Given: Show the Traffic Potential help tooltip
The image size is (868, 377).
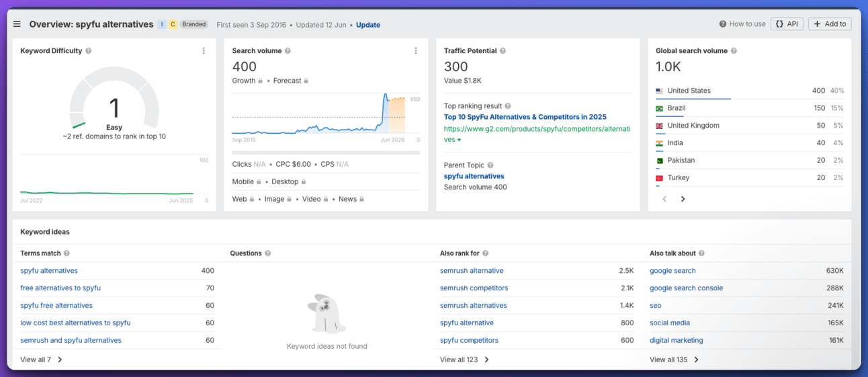Looking at the screenshot, I should (x=503, y=51).
